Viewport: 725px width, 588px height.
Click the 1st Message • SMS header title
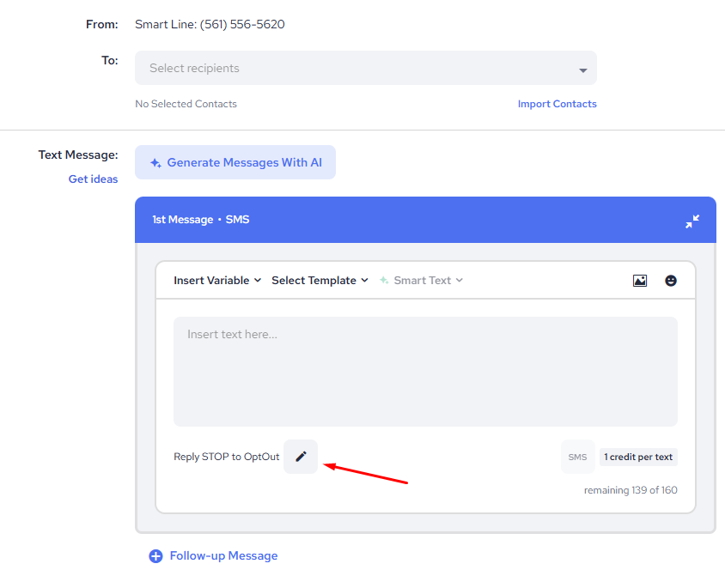point(201,220)
